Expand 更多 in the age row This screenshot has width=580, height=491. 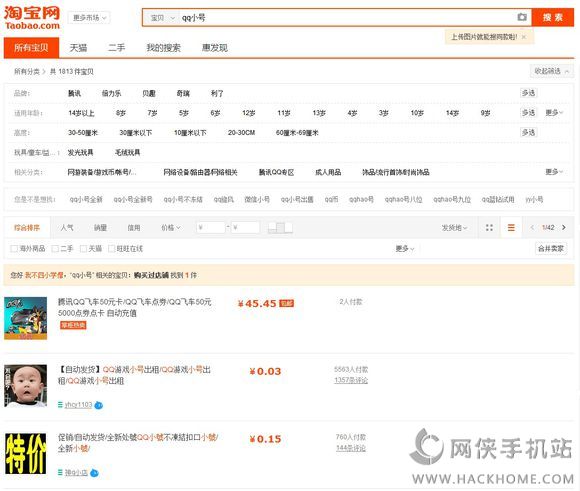(x=554, y=112)
